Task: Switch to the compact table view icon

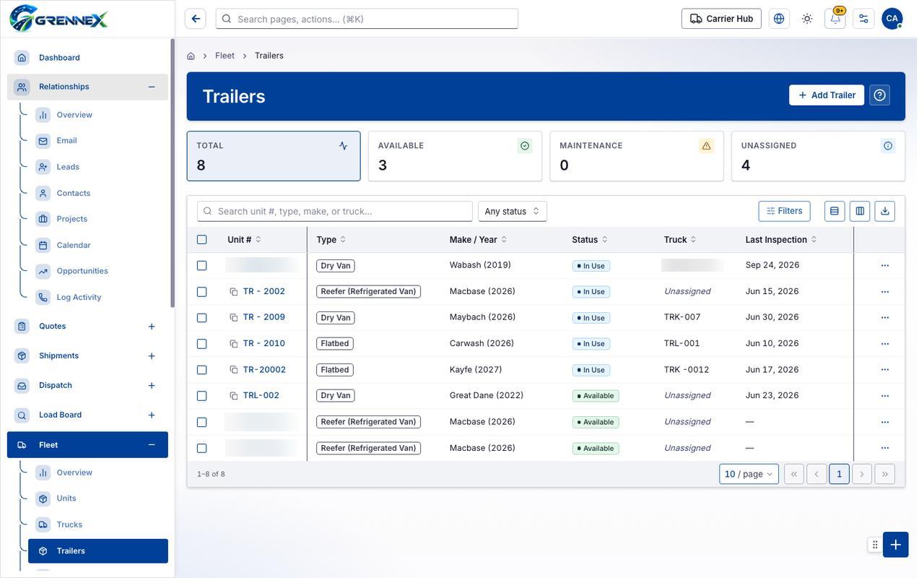Action: [834, 211]
